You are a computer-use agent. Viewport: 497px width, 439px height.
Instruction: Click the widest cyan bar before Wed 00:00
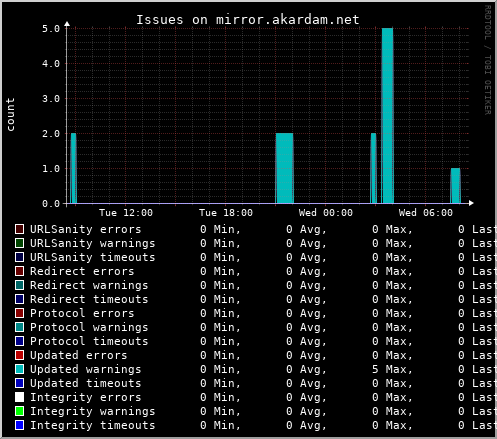tap(285, 168)
